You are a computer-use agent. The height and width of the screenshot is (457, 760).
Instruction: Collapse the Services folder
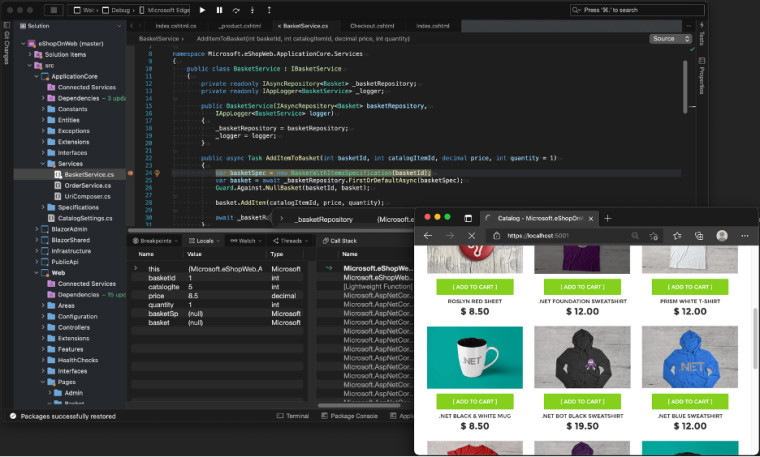pos(43,164)
